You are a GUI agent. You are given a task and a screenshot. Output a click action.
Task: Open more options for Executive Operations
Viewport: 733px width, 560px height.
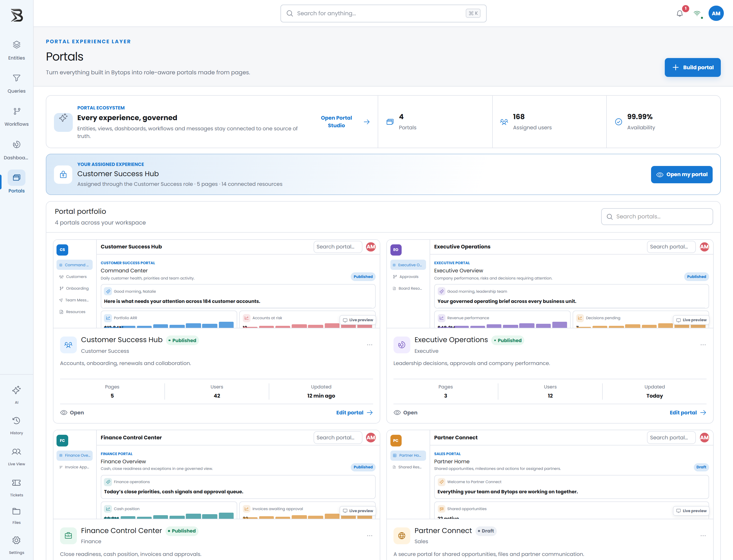point(703,345)
